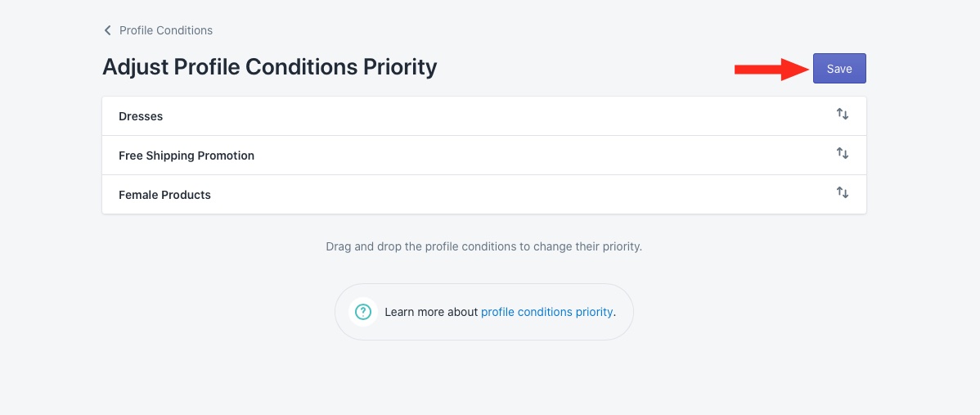Viewport: 980px width, 415px height.
Task: Go back via Profile Conditions breadcrumb
Action: click(x=165, y=30)
